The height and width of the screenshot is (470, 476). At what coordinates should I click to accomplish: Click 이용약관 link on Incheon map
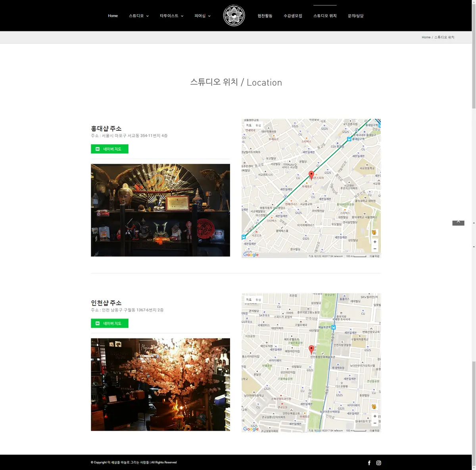374,430
